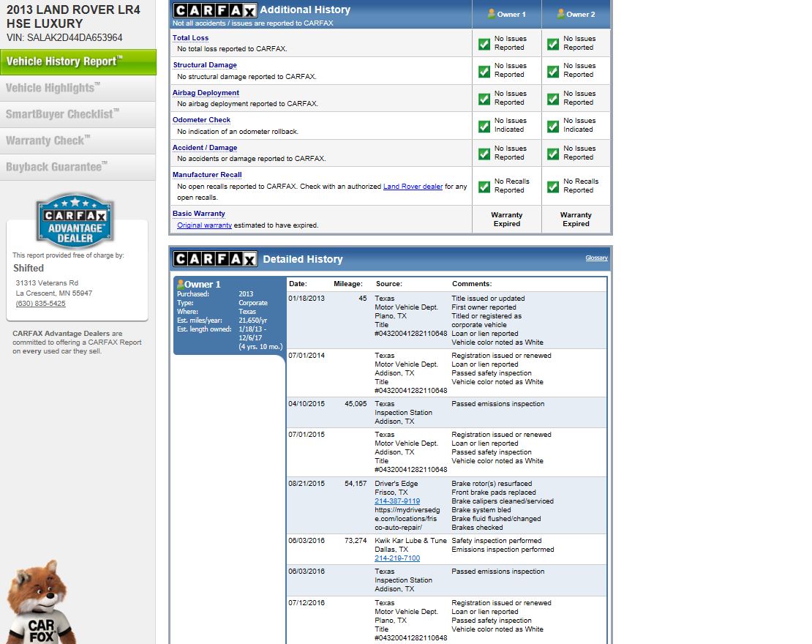Switch to the Vehicle Highlights tab
812x644 pixels.
[x=78, y=88]
